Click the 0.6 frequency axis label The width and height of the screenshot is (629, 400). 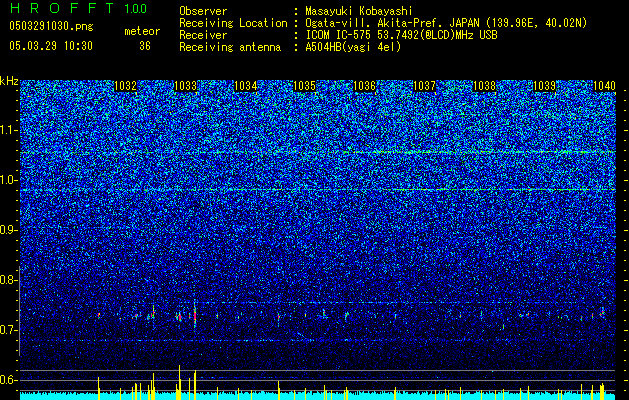(x=8, y=380)
